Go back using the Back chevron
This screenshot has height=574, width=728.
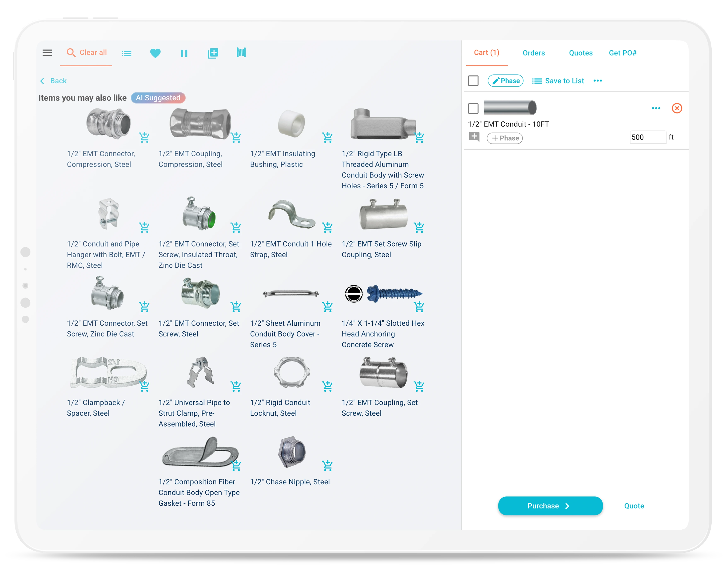point(42,81)
